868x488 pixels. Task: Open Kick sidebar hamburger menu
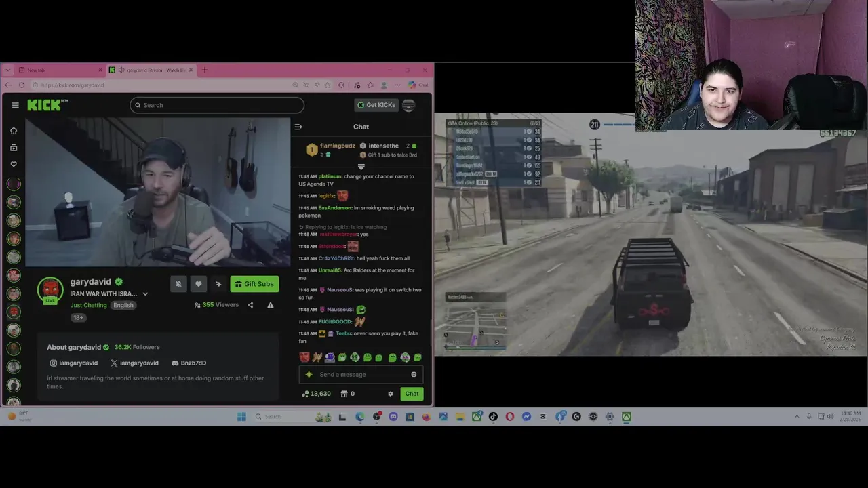(x=15, y=105)
